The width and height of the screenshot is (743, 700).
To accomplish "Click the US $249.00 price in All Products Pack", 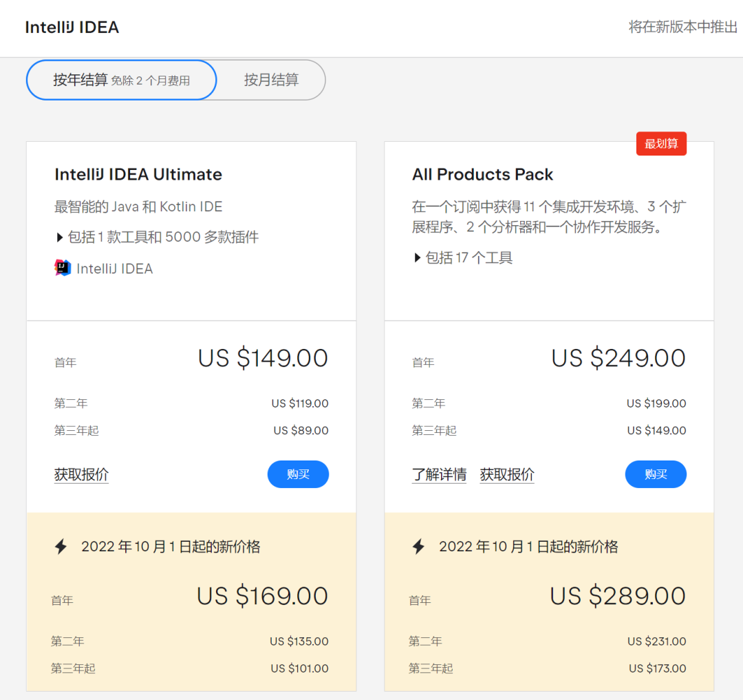I will point(618,358).
